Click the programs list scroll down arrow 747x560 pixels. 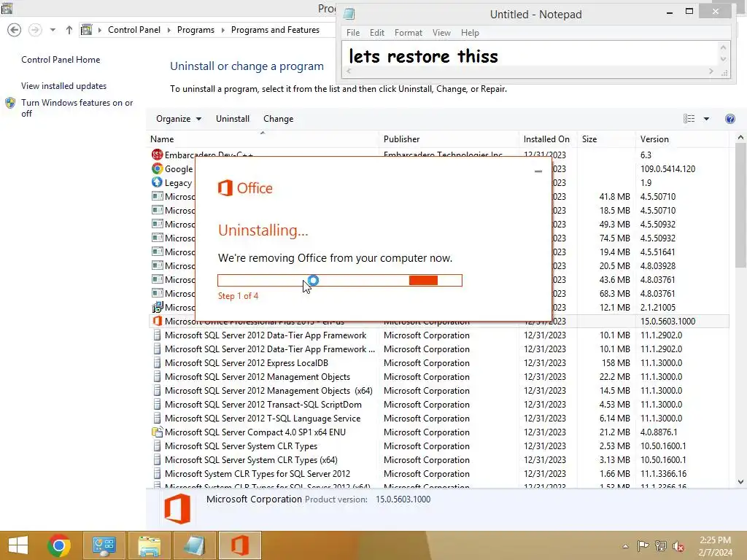click(x=740, y=481)
